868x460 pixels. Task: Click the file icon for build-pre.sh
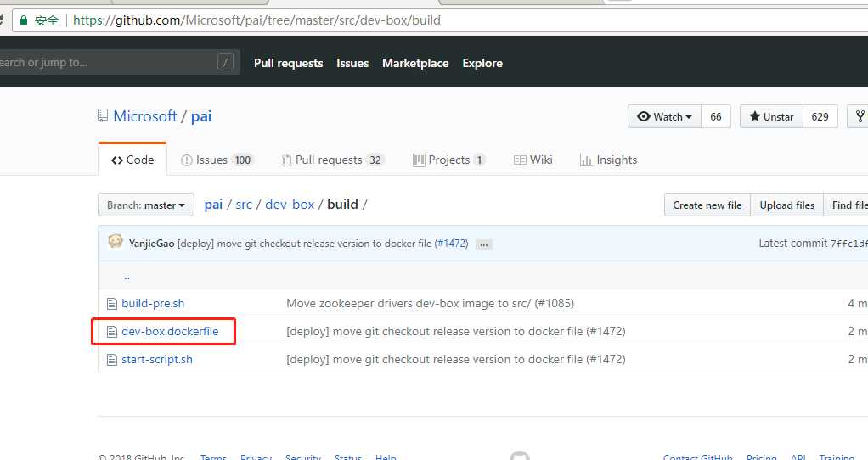(x=112, y=304)
